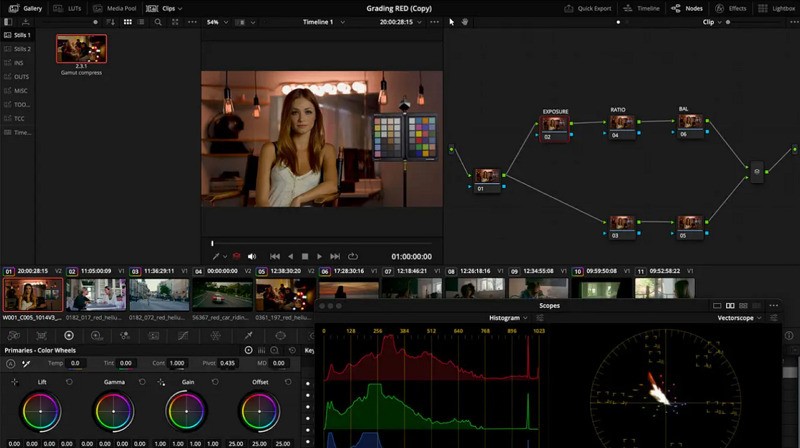Show the Media Pool panel
800x448 pixels.
click(x=118, y=7)
